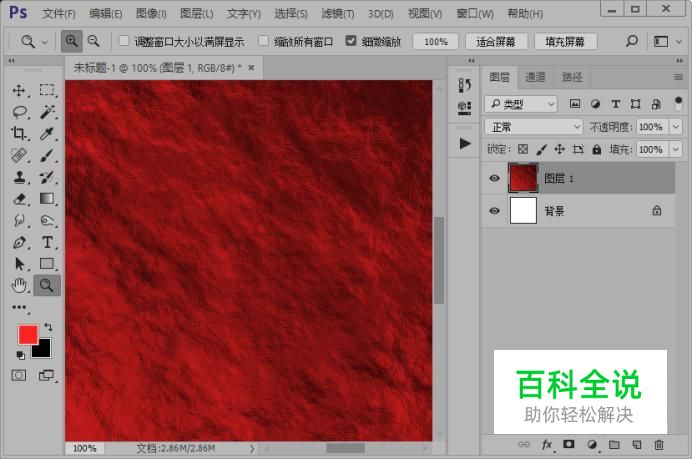Open the 文件(F) menu
This screenshot has height=459, width=692.
(x=59, y=14)
